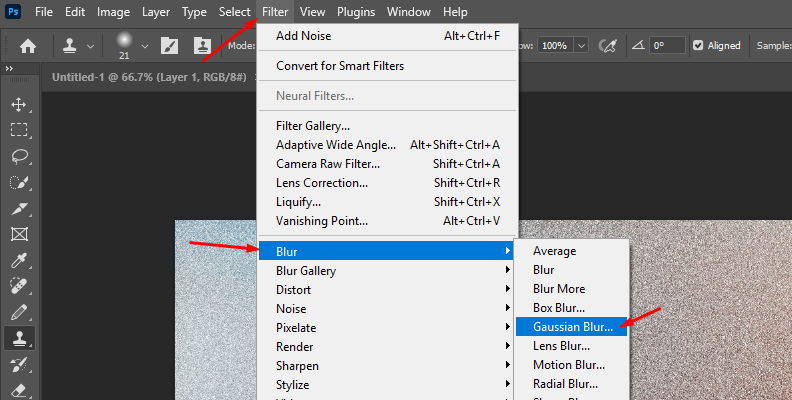Open the Select menu

click(234, 12)
